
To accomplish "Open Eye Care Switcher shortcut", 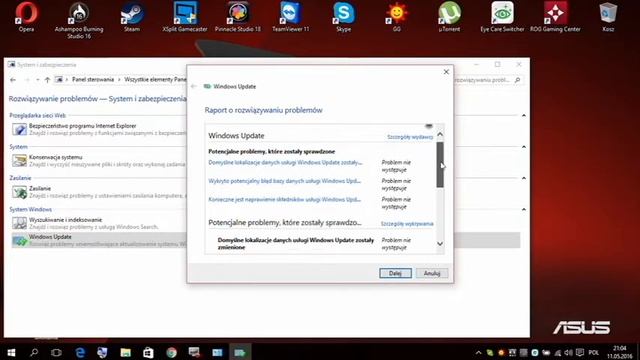I will click(502, 17).
